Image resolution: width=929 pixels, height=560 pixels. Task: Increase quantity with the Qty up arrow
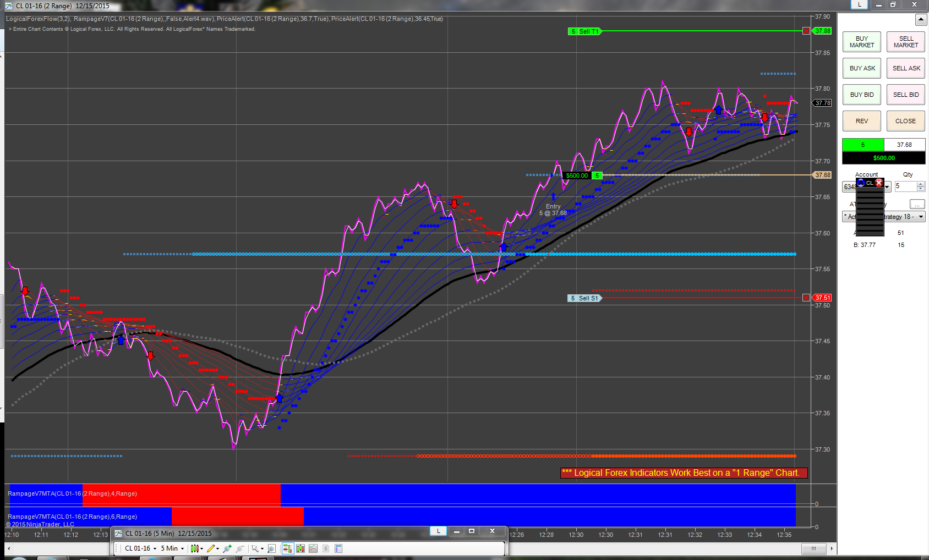pyautogui.click(x=921, y=184)
